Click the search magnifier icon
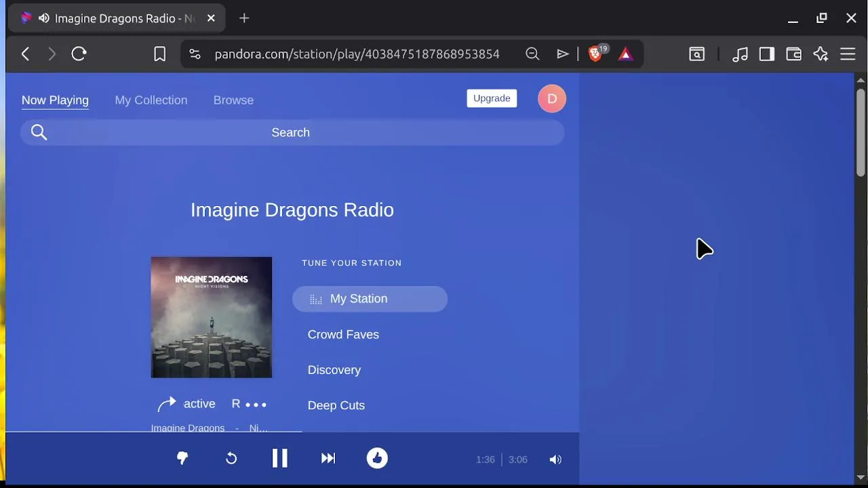 click(x=39, y=133)
